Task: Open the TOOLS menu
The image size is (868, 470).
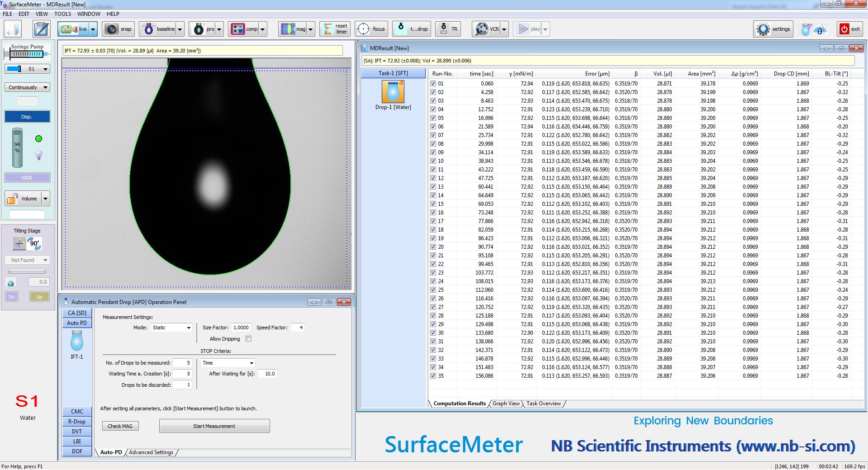Action: [x=62, y=14]
